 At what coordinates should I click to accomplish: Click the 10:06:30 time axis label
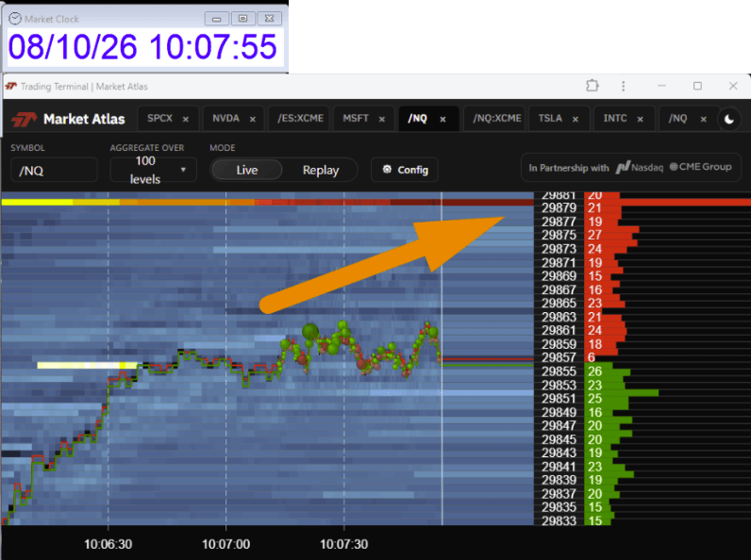coord(108,544)
